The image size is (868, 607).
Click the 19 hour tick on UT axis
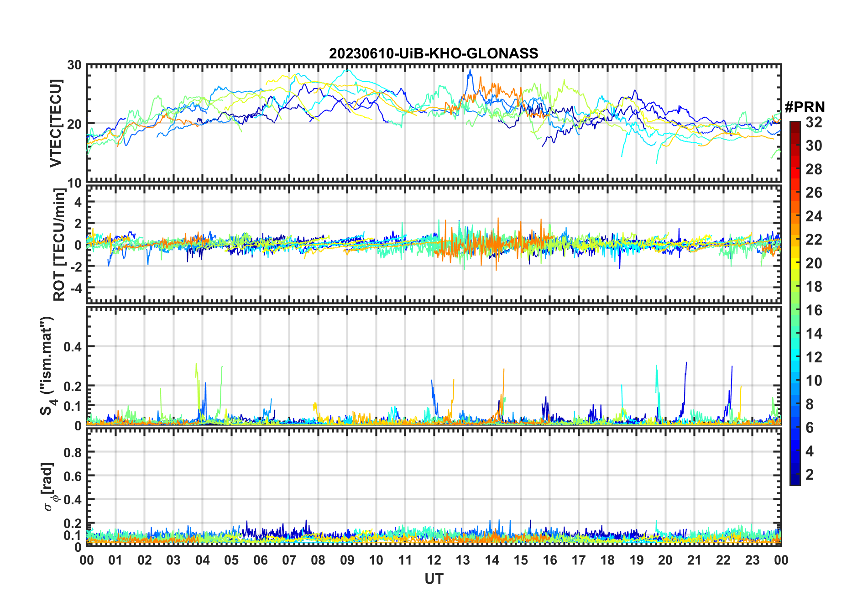coord(637,560)
